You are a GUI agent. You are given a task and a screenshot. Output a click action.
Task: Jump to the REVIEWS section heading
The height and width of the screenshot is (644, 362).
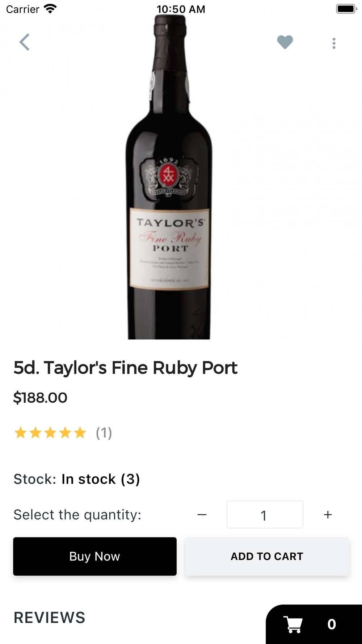click(50, 618)
